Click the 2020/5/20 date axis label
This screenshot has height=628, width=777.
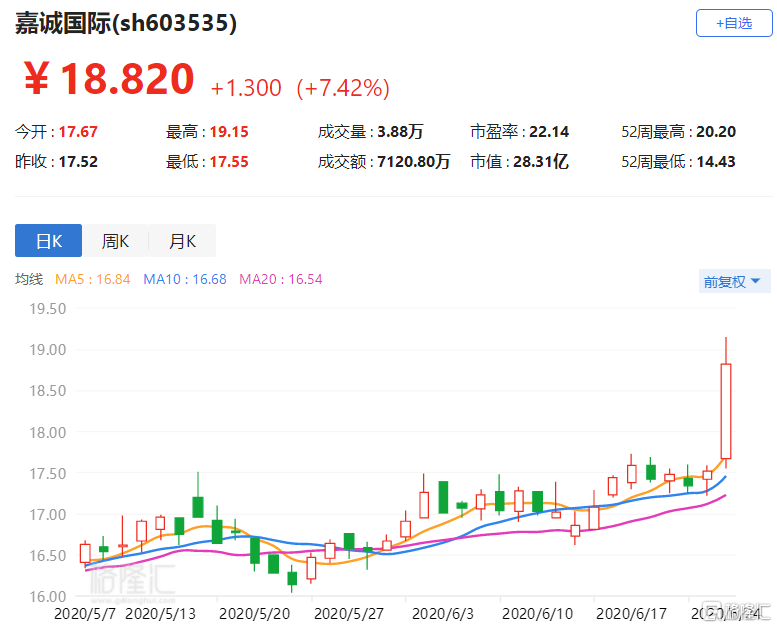(254, 614)
